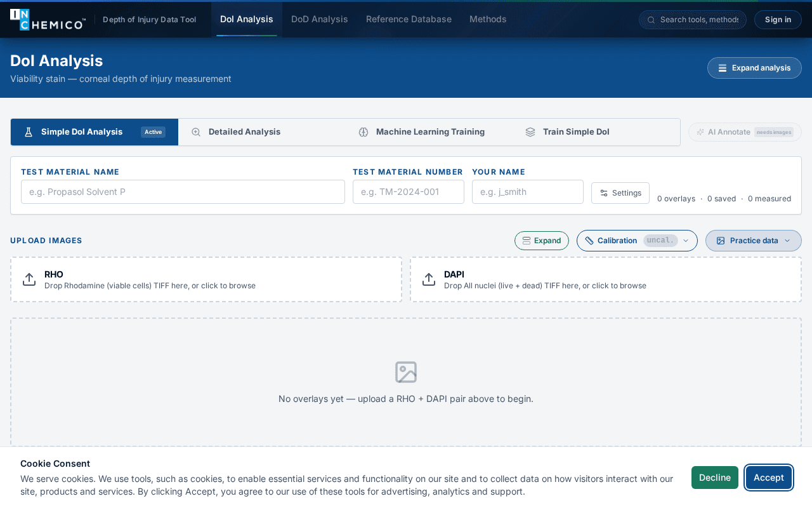Click the sparkle icon on AI Annotate
Screen dimensions: 812x508
pos(700,132)
